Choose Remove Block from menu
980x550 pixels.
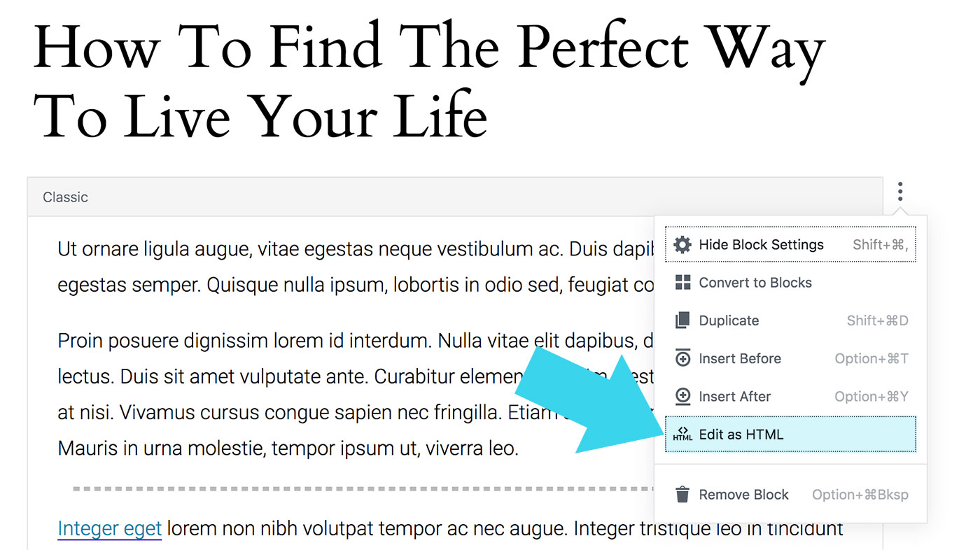pos(790,495)
